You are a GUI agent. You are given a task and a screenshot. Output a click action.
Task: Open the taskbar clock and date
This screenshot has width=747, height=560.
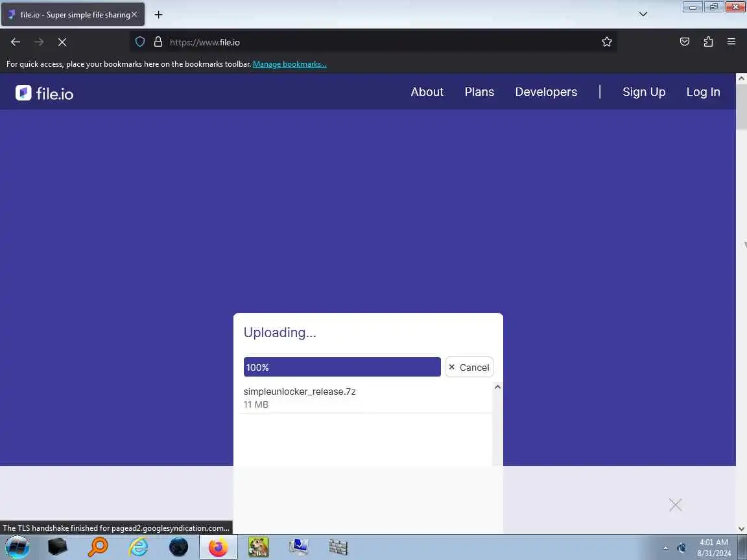pyautogui.click(x=714, y=548)
